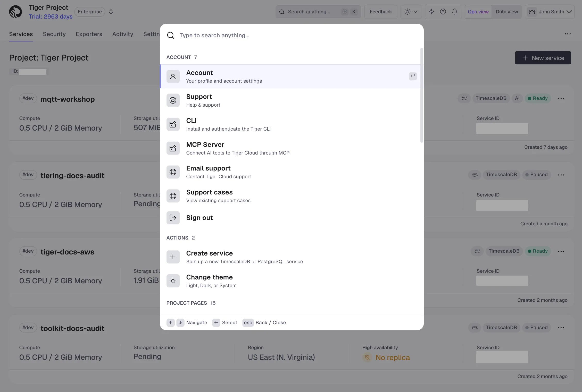Click the Tiger logo icon
The width and height of the screenshot is (582, 392).
pyautogui.click(x=15, y=12)
